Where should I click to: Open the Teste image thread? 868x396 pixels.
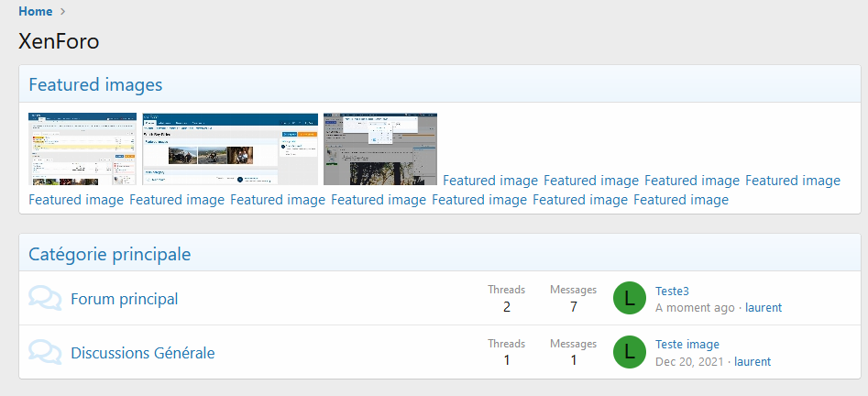(x=687, y=345)
